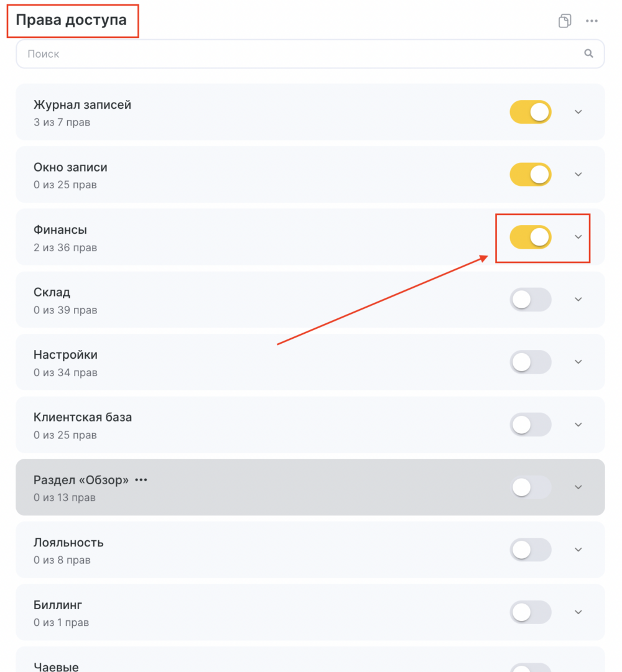Enable the Настройки switch
The image size is (622, 672).
(531, 362)
